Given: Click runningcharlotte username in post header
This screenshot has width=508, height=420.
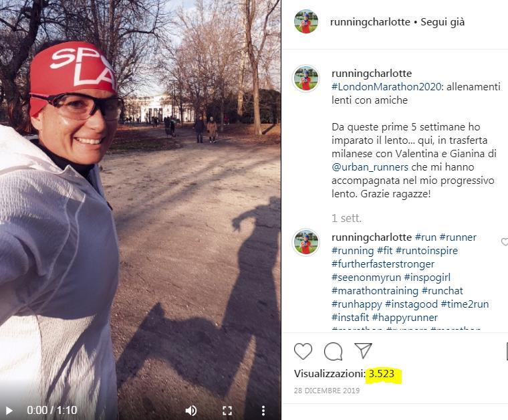Looking at the screenshot, I should (x=370, y=21).
